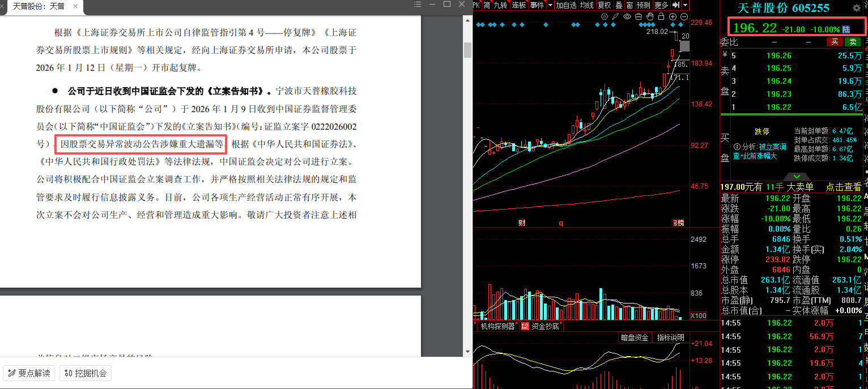Screen dimensions: 868x389
Task: Expand the order book chevron below 买盘
Action: [793, 177]
